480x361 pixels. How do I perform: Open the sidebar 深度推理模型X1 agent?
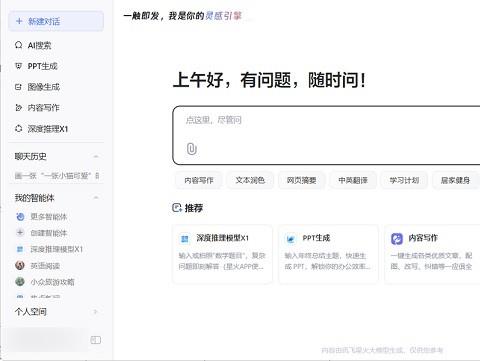tap(57, 249)
